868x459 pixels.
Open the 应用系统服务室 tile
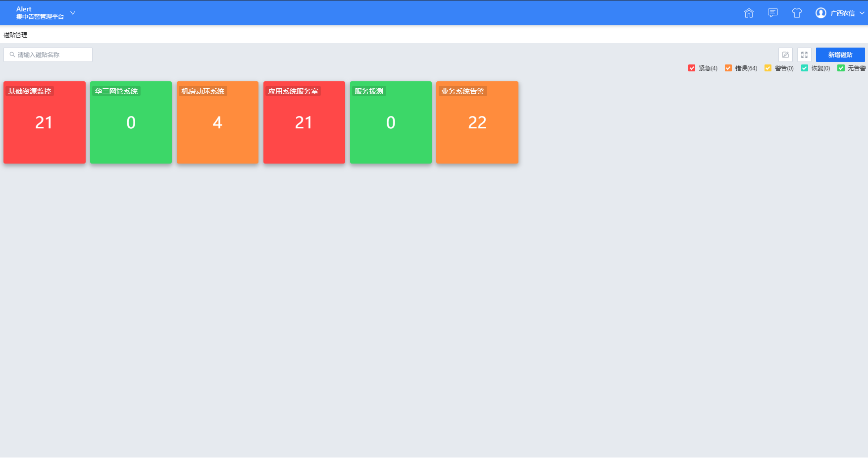(304, 122)
